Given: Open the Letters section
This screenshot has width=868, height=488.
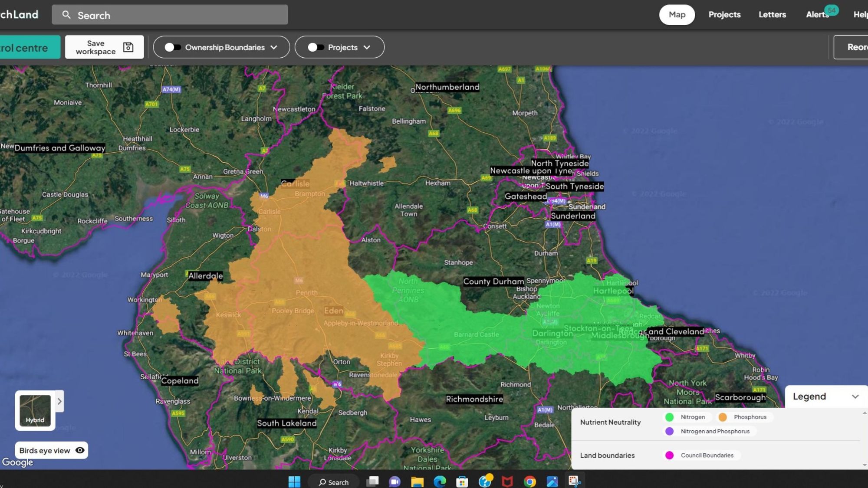Looking at the screenshot, I should point(772,14).
